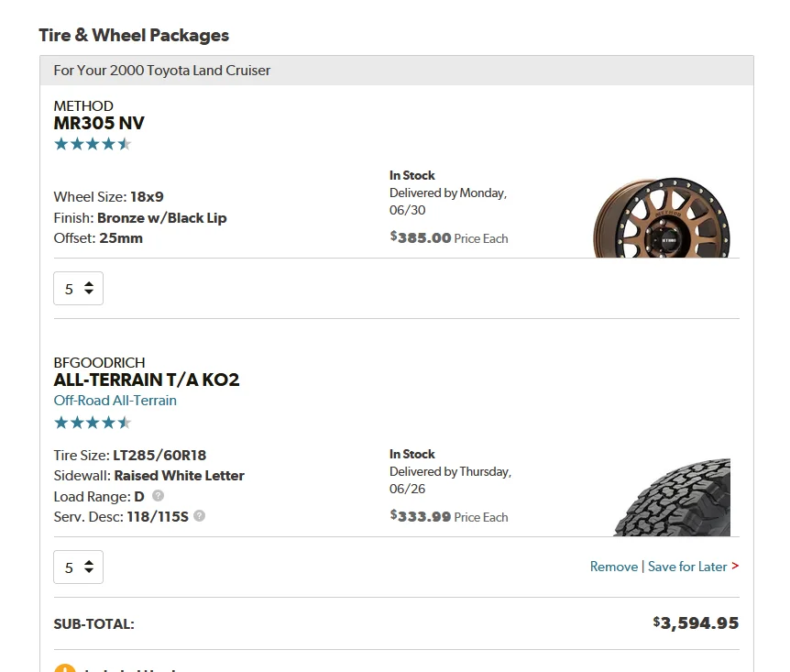Click the orange warning icon at the bottom
The height and width of the screenshot is (672, 790).
point(64,668)
